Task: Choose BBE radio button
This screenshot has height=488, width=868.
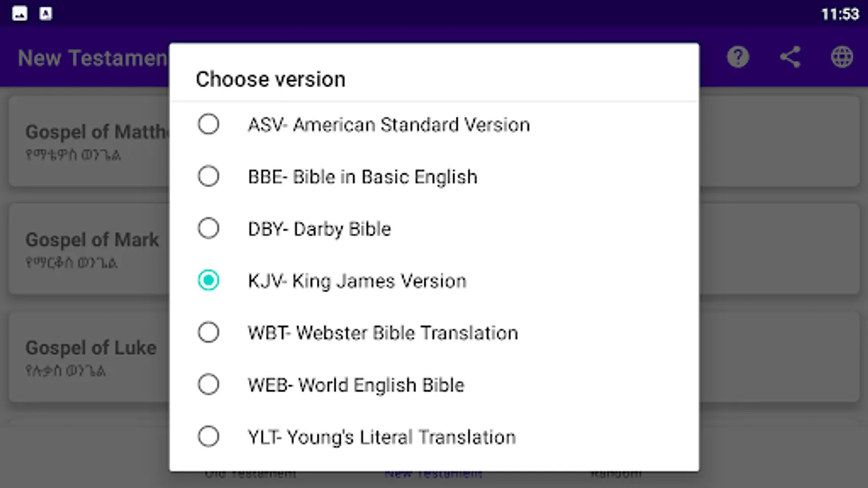Action: 208,176
